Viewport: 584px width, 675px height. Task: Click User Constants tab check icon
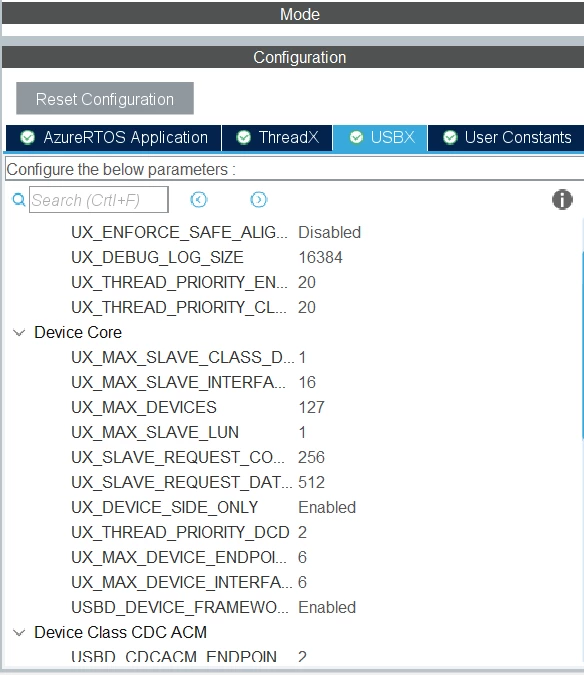pos(450,138)
